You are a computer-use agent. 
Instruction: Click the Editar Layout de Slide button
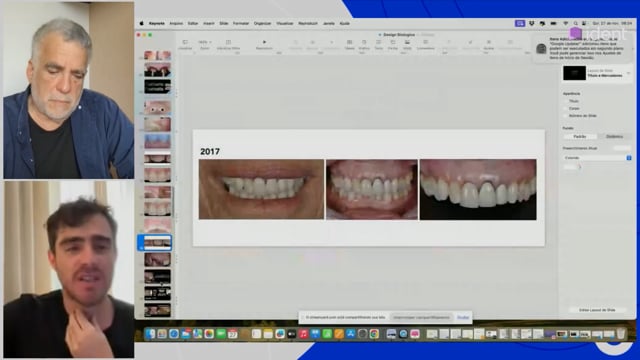(x=597, y=310)
